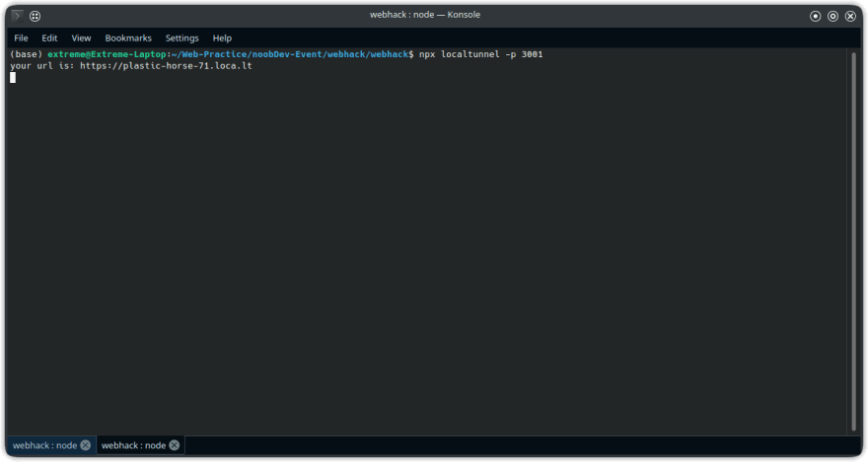The image size is (868, 462).
Task: Open the Bookmarks menu
Action: point(128,38)
